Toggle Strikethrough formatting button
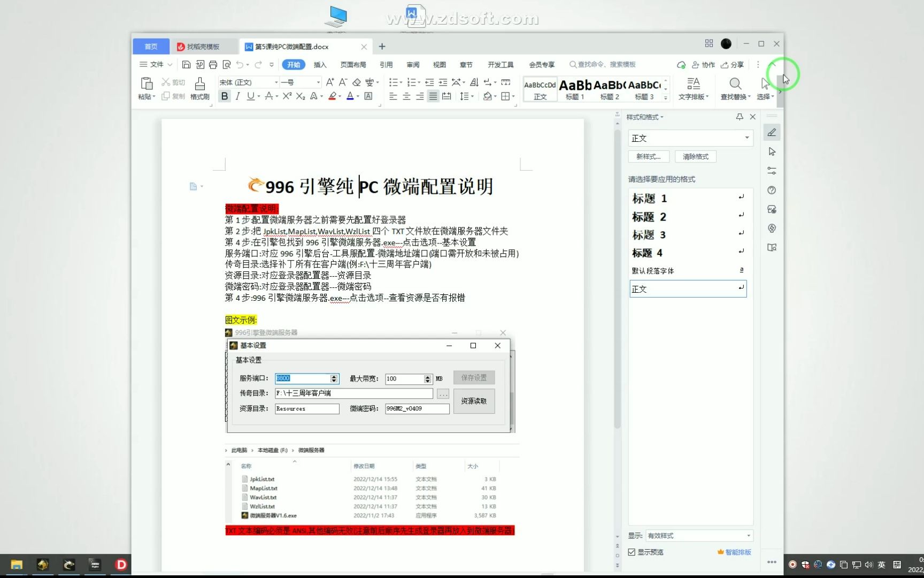924x578 pixels. [x=269, y=96]
